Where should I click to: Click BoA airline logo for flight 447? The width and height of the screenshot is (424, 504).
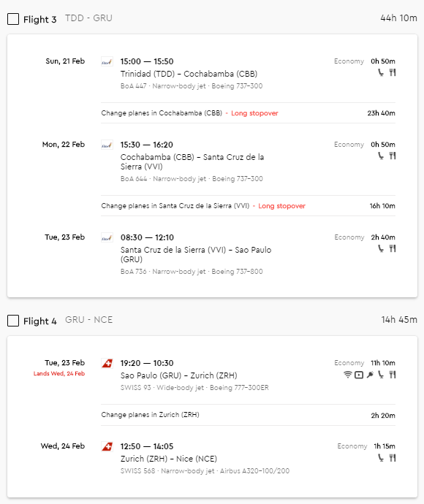107,61
